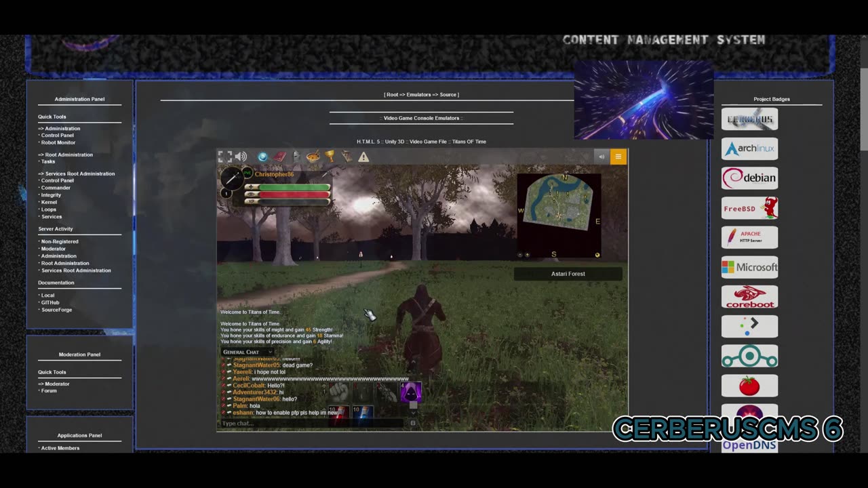Toggle fullscreen mode in the game toolbar
The width and height of the screenshot is (868, 488).
click(x=225, y=157)
